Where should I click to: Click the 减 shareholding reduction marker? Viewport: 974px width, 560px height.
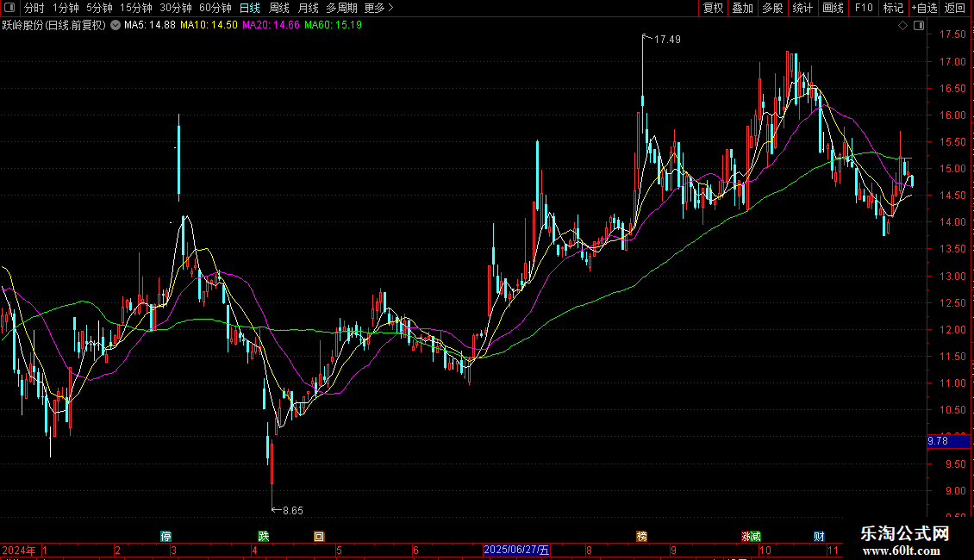(x=755, y=537)
